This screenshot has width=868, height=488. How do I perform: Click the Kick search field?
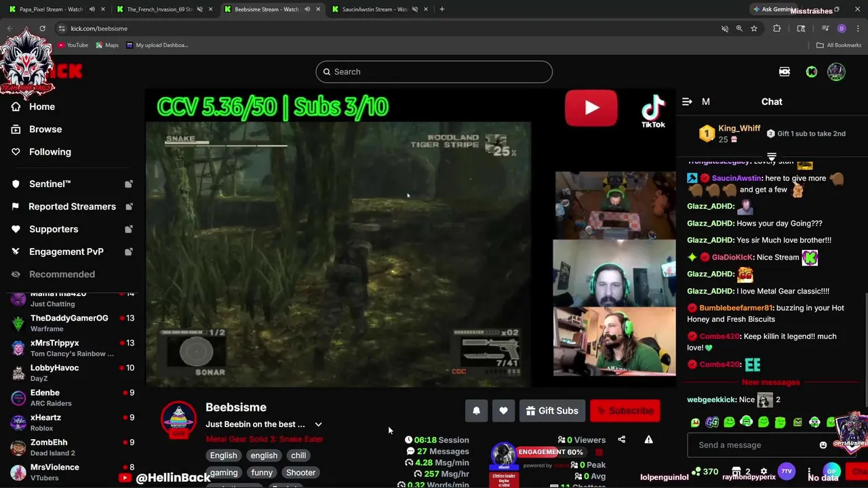pyautogui.click(x=434, y=72)
